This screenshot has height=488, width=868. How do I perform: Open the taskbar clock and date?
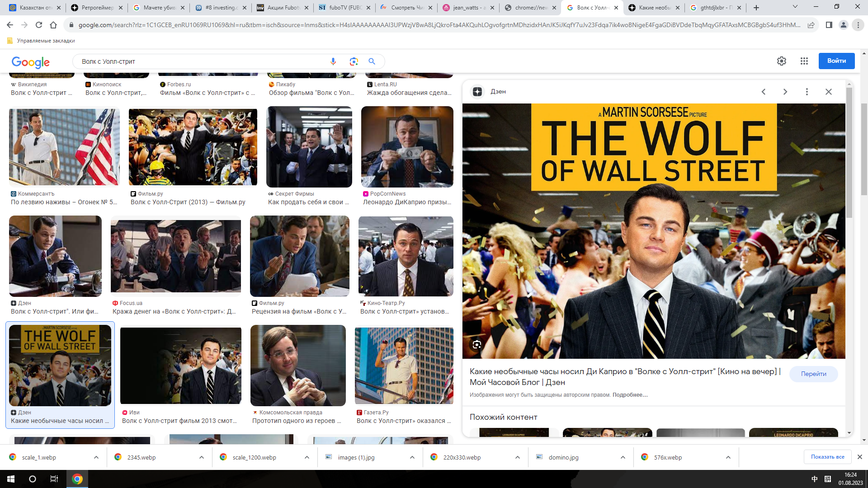(x=850, y=479)
